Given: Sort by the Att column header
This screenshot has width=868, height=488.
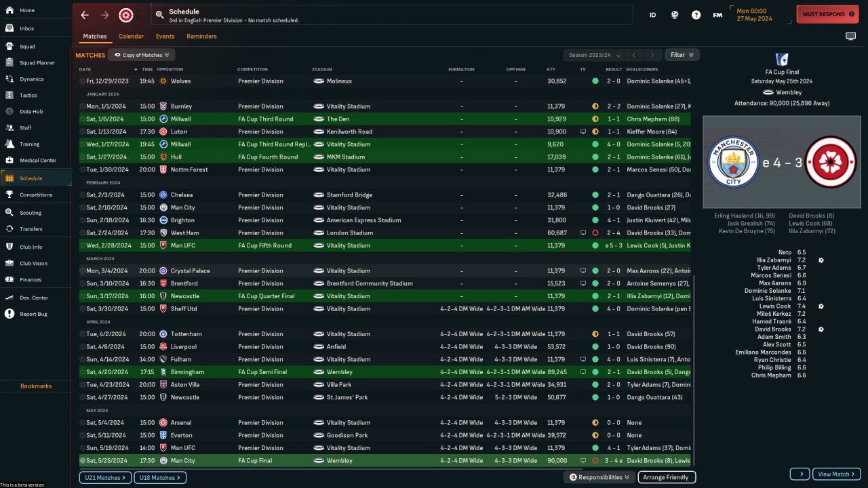Looking at the screenshot, I should 551,69.
